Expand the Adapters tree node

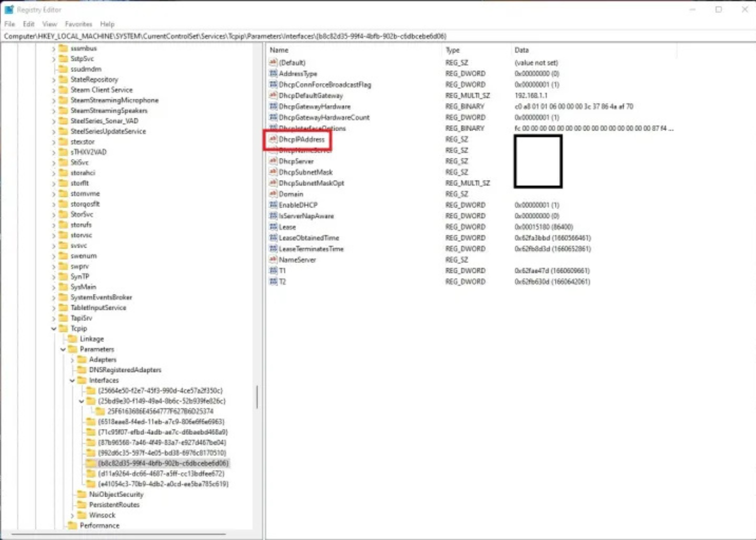click(72, 359)
